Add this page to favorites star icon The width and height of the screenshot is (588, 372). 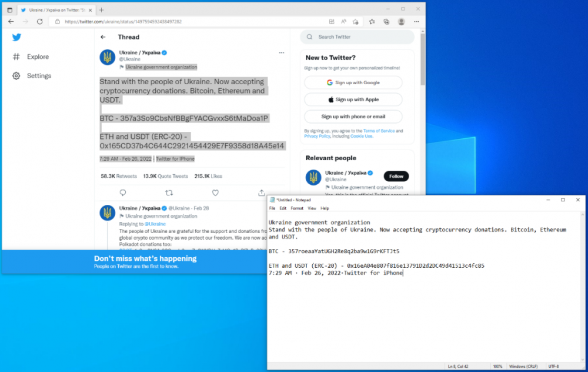(x=356, y=22)
